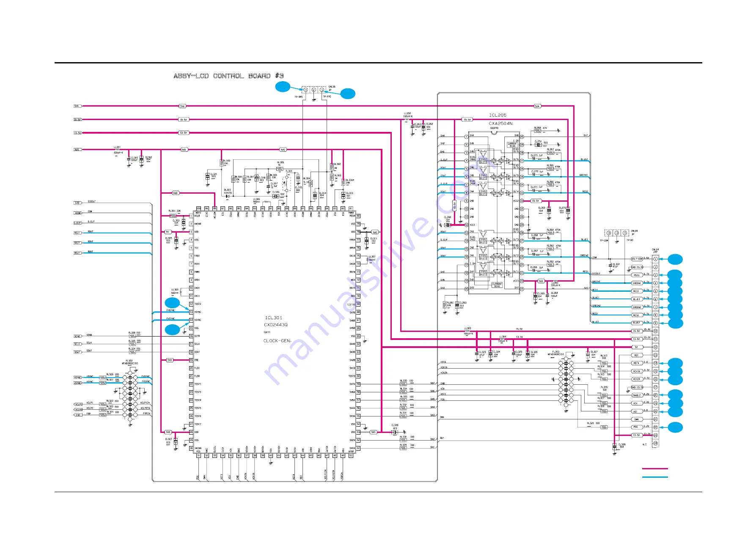Viewport: 756px width, 534px height.
Task: Click the SDAT input port flag
Action: coord(77,352)
